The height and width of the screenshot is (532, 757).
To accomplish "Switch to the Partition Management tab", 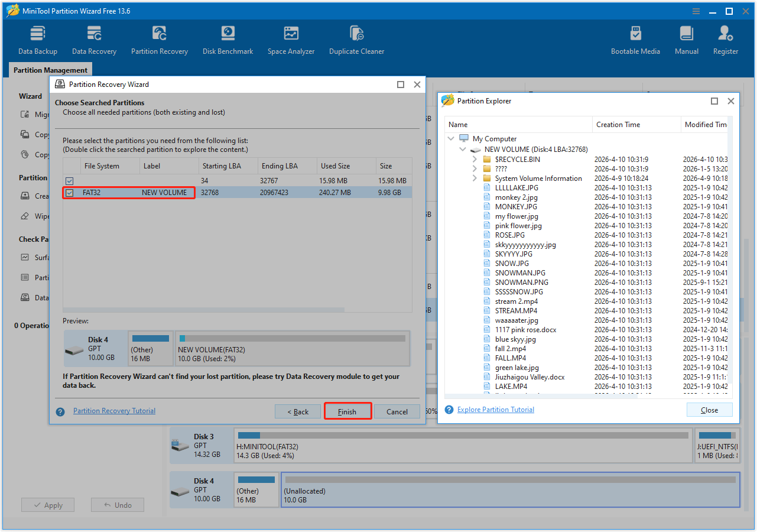I will click(50, 70).
